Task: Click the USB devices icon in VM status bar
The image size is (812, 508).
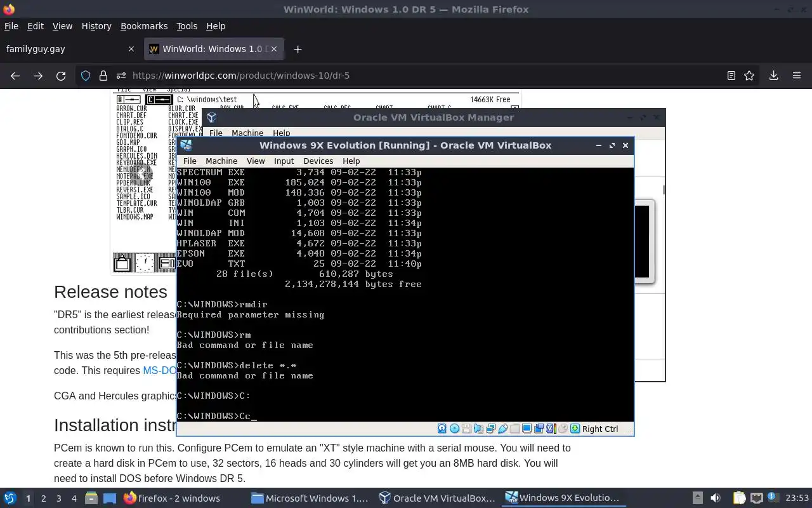Action: tap(502, 429)
